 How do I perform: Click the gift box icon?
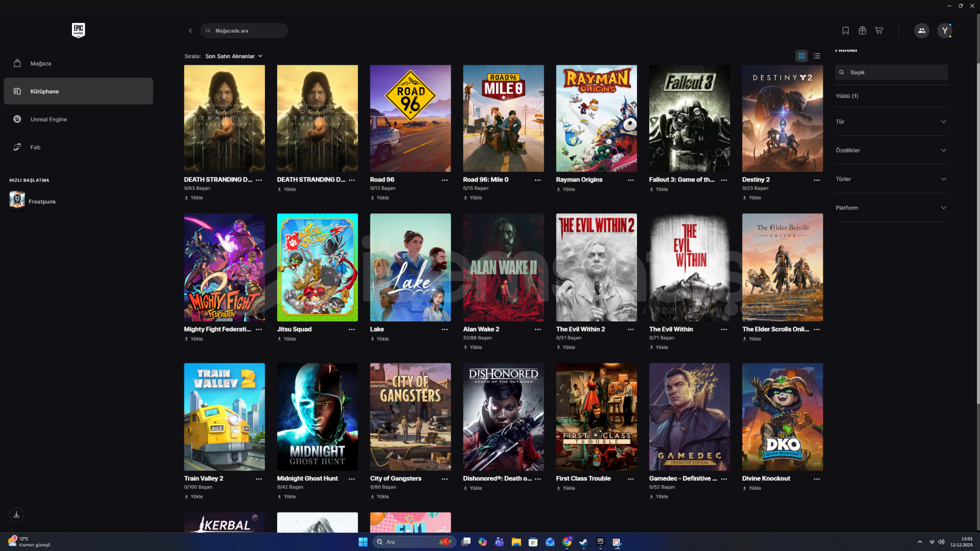point(862,31)
